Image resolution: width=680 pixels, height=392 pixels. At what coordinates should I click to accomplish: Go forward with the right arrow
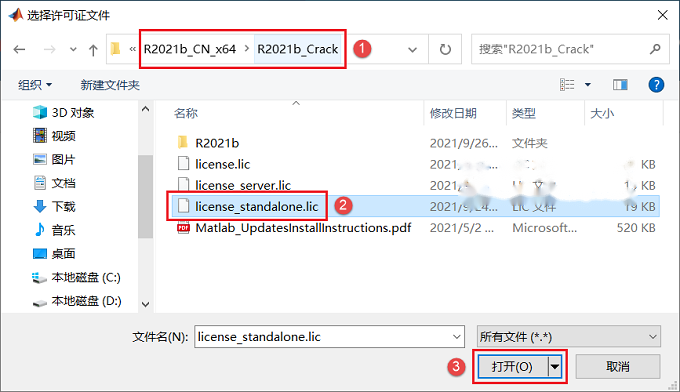49,49
